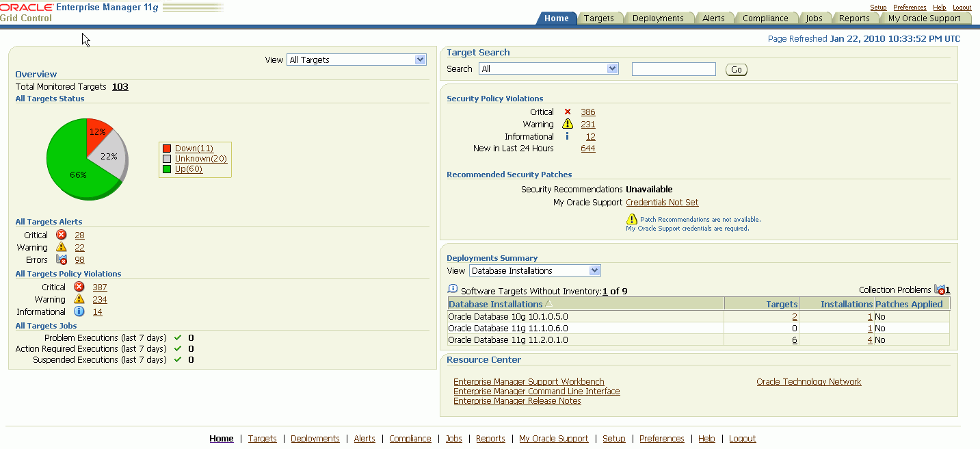Viewport: 980px width, 449px height.
Task: Open Oracle Technology Network link
Action: pos(809,382)
